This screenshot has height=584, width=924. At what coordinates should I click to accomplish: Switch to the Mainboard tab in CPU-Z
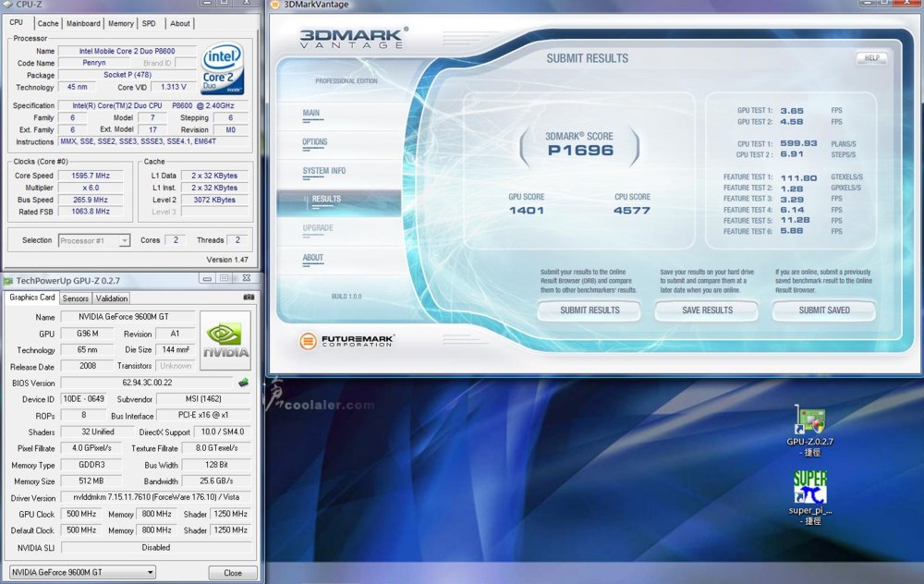coord(83,24)
